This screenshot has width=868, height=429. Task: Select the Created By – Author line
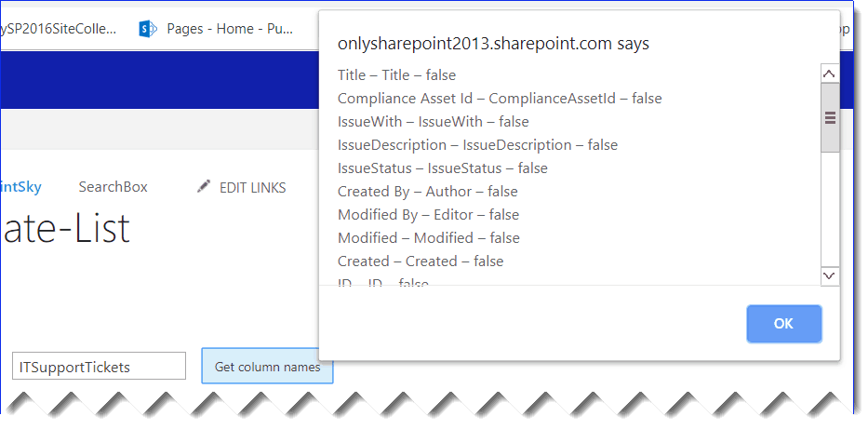(427, 192)
